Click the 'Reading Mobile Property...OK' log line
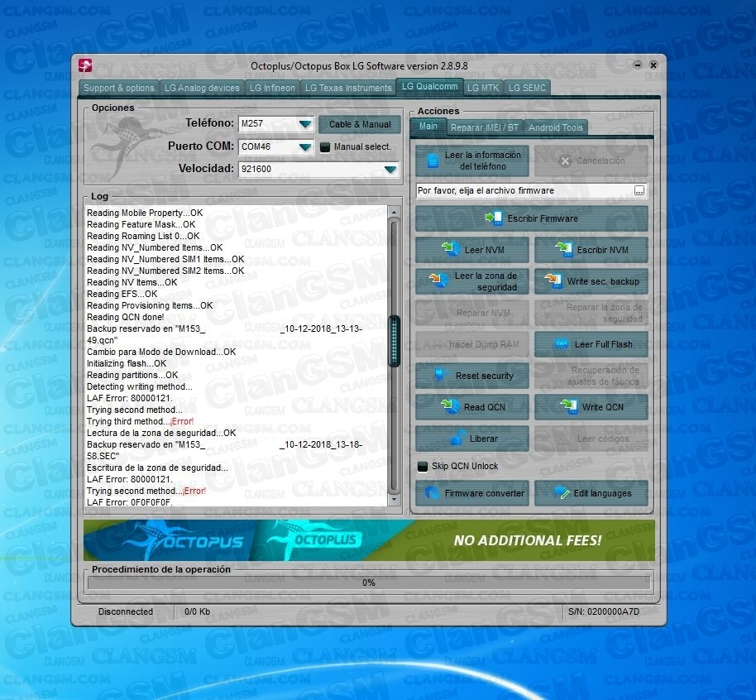 pos(145,213)
